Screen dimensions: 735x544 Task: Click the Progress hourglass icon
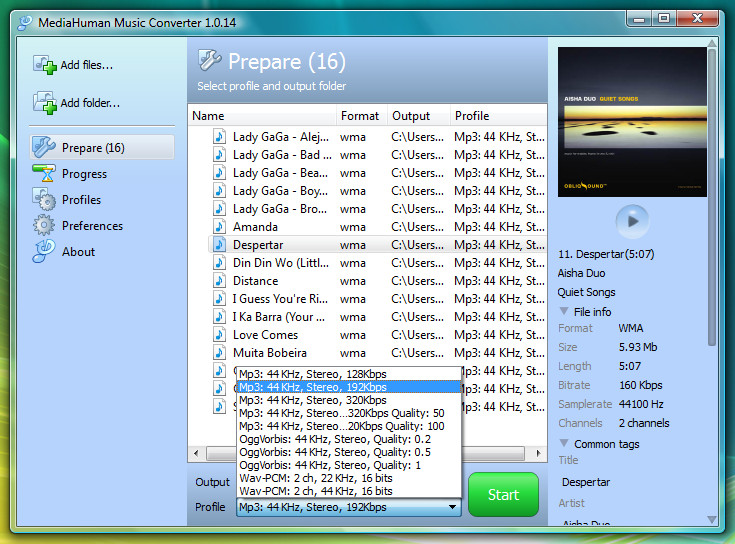(45, 173)
